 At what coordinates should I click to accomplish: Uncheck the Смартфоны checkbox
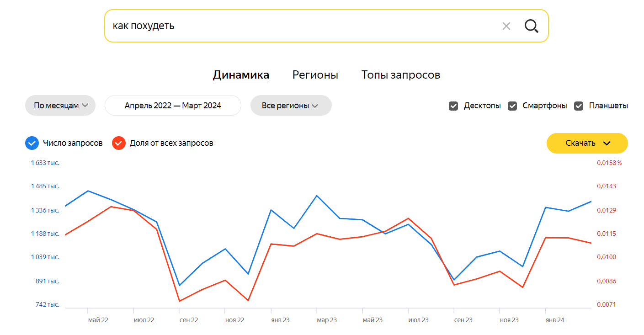pyautogui.click(x=512, y=106)
